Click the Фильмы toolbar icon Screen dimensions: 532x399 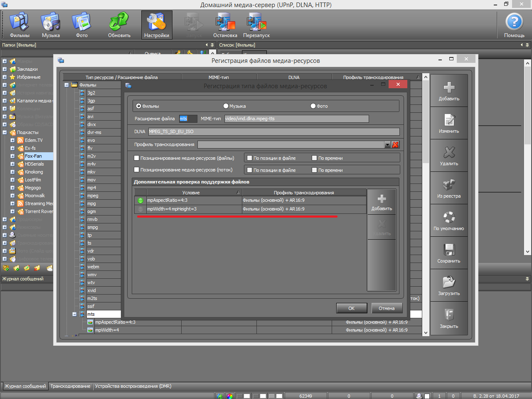tap(20, 25)
